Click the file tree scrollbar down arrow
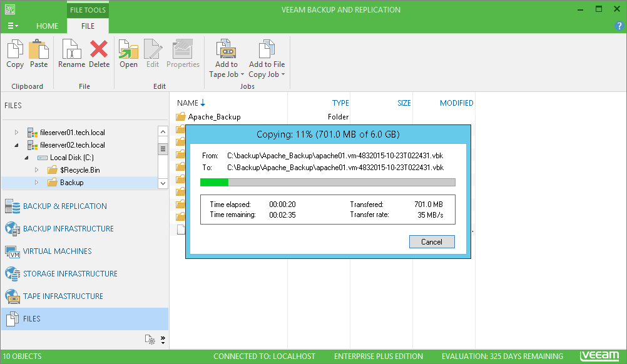 click(x=163, y=183)
